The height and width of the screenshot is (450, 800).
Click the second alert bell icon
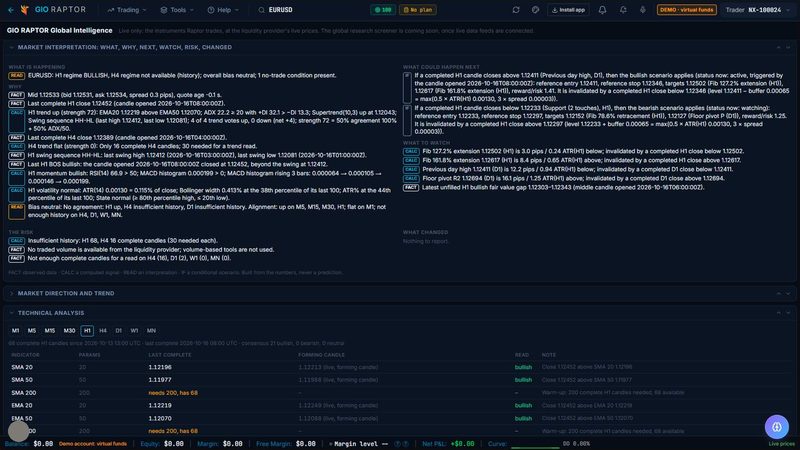click(623, 10)
